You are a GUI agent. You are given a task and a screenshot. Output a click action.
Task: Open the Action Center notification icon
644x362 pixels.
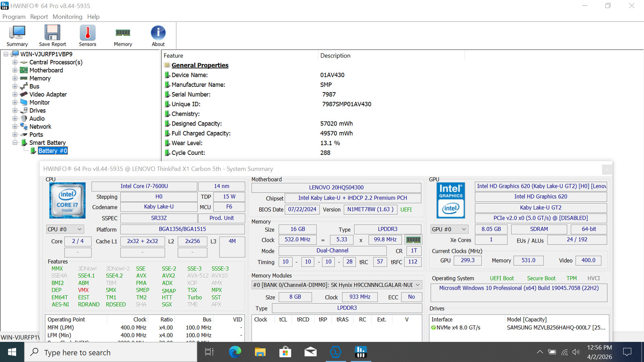pos(627,352)
